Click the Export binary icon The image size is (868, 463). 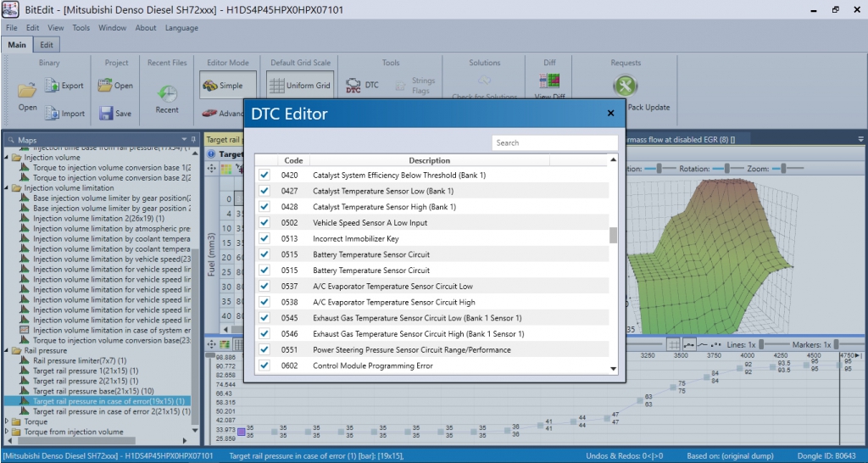(52, 85)
